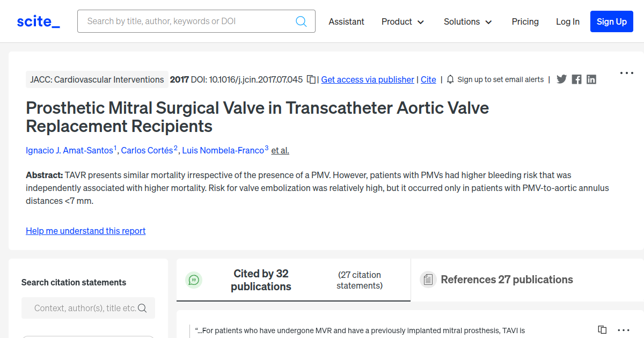Copy the DOI with the copy icon
Screen dimensions: 644x338
[311, 79]
